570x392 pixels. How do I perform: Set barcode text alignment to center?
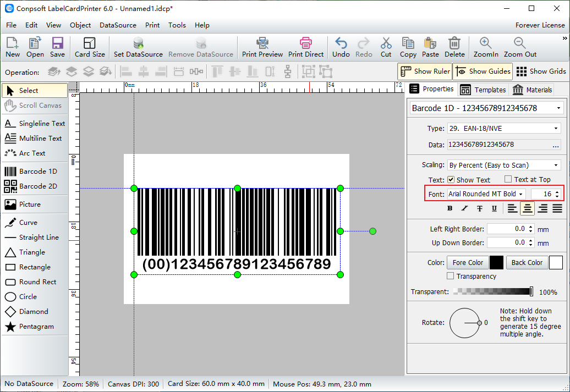click(x=528, y=208)
